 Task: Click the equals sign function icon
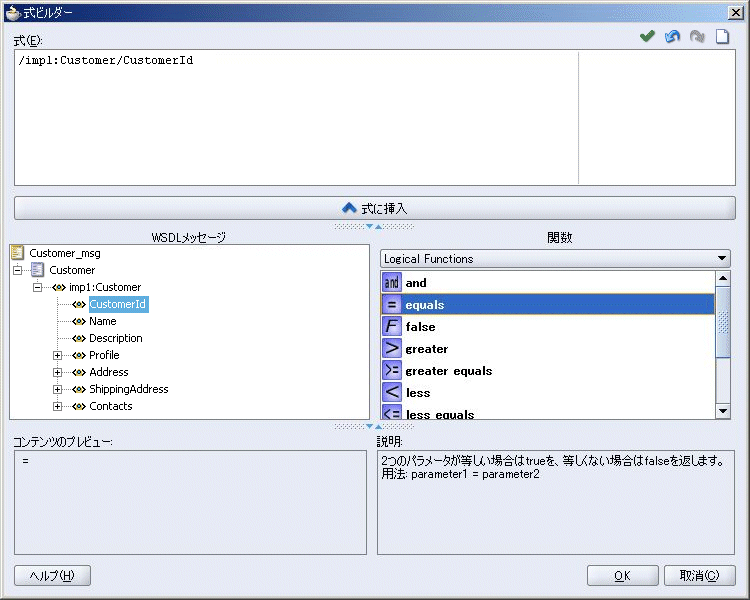[392, 304]
